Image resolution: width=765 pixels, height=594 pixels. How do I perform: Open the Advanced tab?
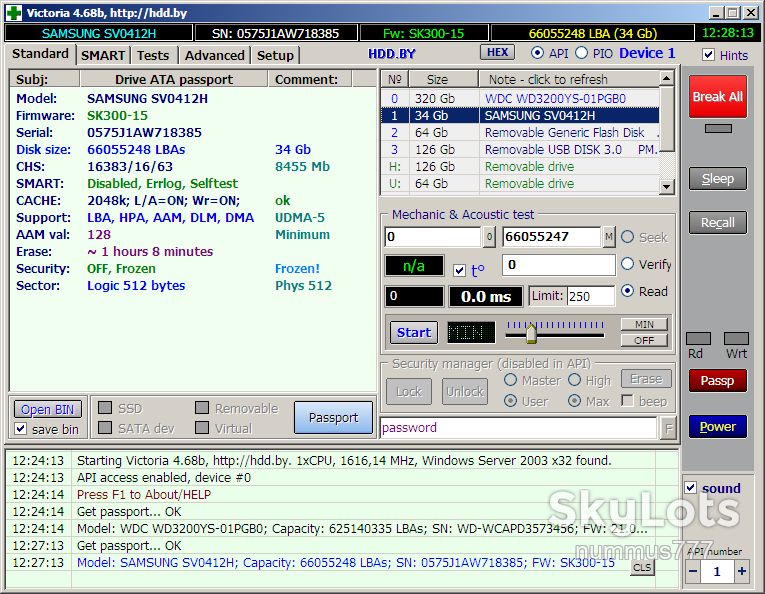tap(214, 55)
